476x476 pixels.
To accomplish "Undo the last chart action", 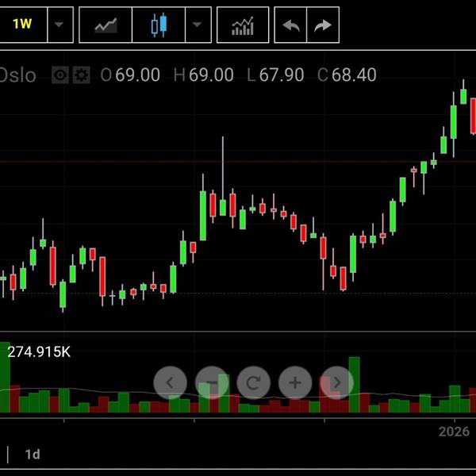I will pos(291,25).
